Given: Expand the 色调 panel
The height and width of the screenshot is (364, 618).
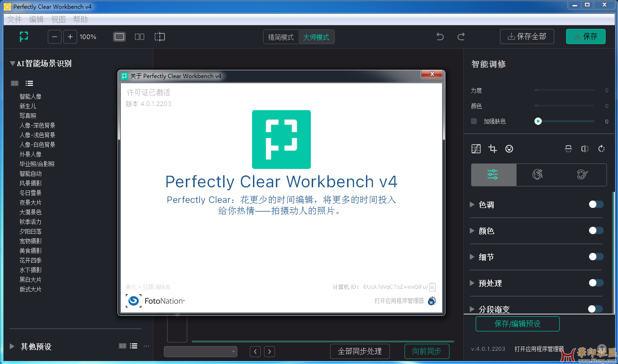Looking at the screenshot, I should click(x=472, y=205).
